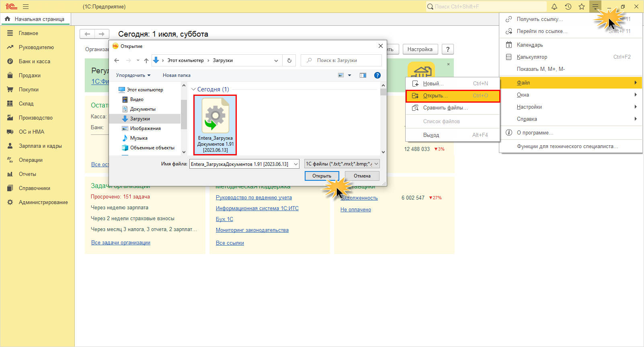Click the file name input field

tap(241, 164)
